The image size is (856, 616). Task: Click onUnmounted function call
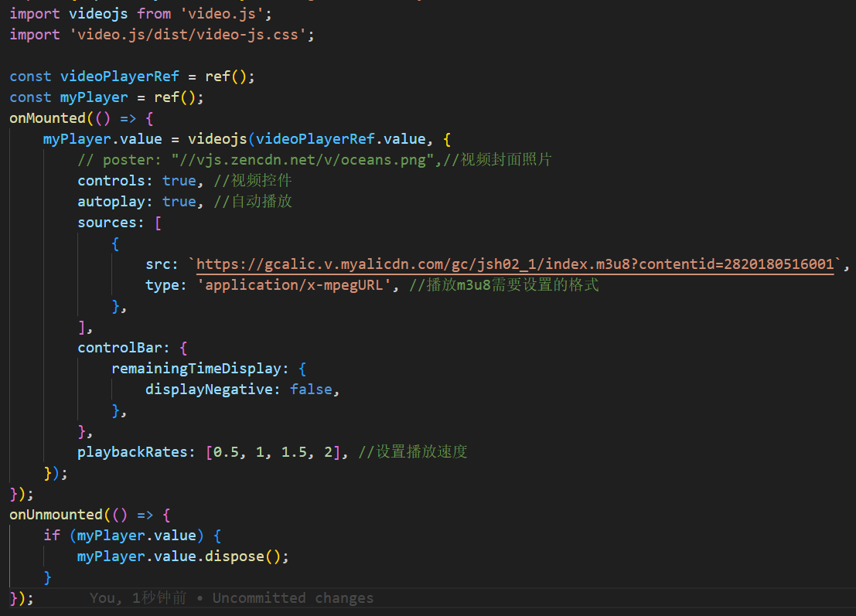point(56,515)
